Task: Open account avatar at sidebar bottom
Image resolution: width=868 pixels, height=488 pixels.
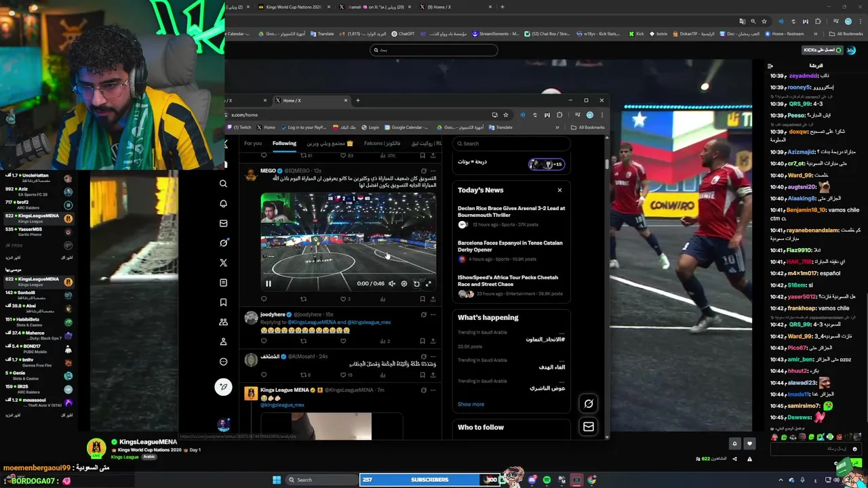Action: click(223, 425)
